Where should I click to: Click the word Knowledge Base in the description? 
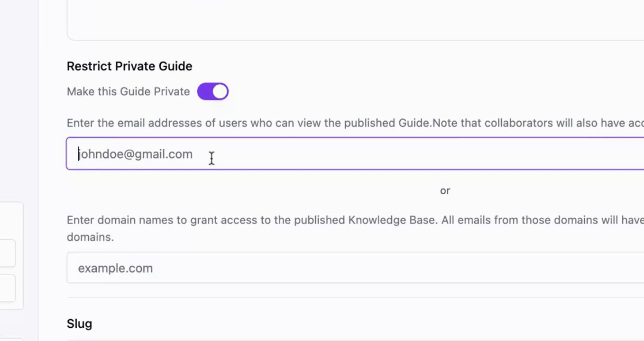pos(392,220)
